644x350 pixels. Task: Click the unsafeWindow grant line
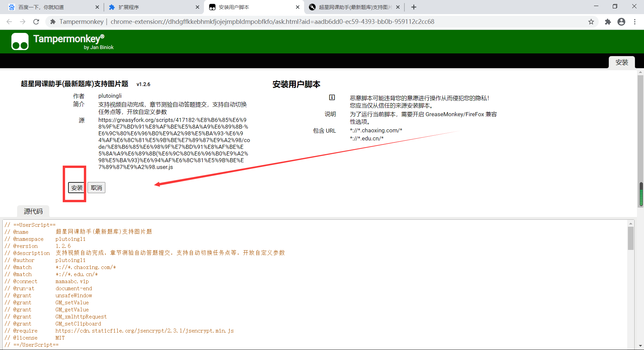48,296
